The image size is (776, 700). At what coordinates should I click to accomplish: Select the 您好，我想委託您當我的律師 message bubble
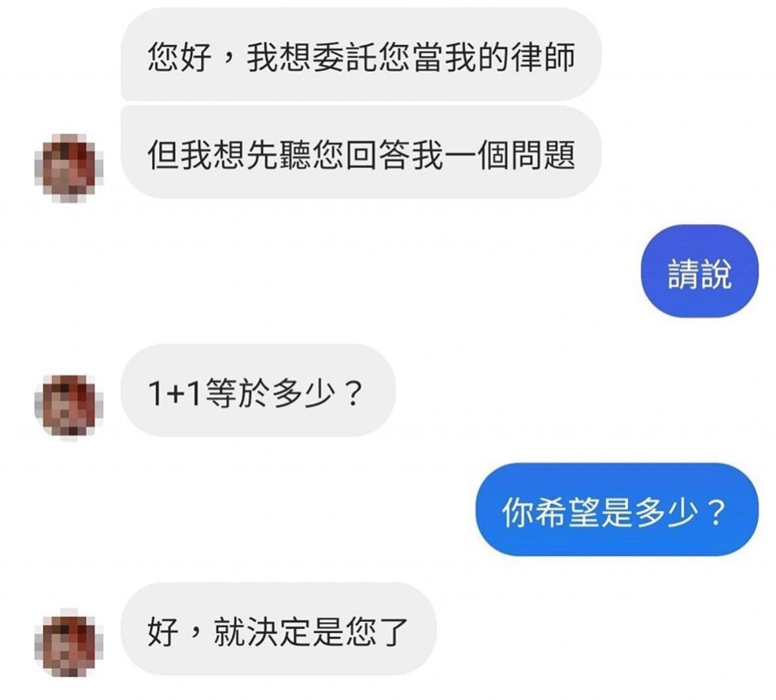point(361,54)
